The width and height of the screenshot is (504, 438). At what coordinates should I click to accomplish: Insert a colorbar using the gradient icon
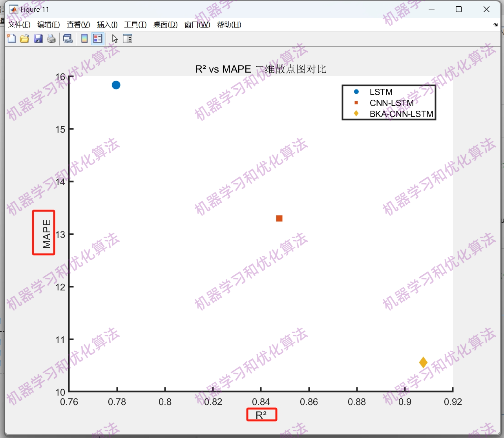coord(84,38)
